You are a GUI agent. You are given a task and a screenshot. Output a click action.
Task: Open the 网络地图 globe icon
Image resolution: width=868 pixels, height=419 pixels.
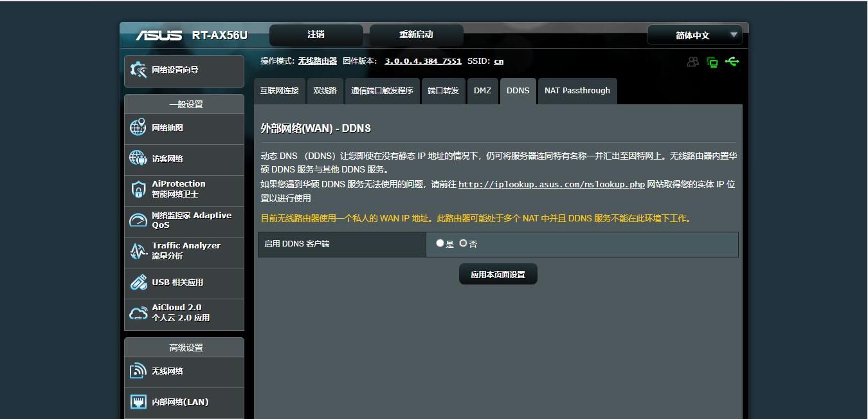pyautogui.click(x=138, y=127)
